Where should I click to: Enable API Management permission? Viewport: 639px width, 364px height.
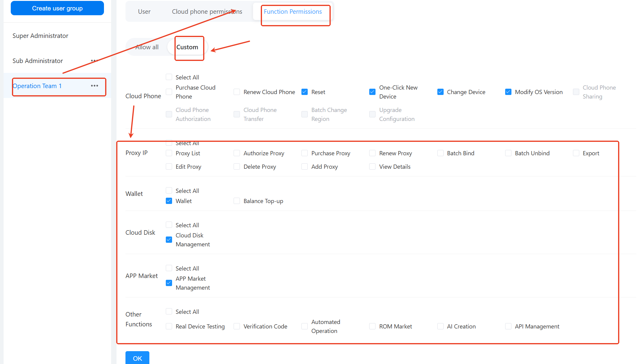[508, 326]
